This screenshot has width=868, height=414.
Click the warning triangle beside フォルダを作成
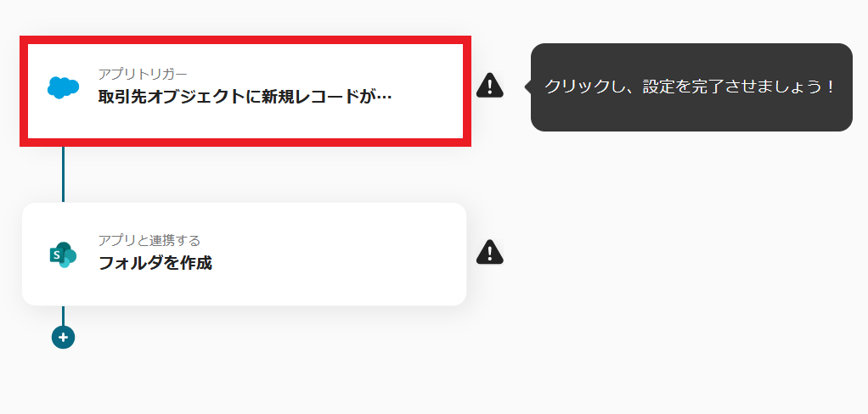pyautogui.click(x=490, y=251)
